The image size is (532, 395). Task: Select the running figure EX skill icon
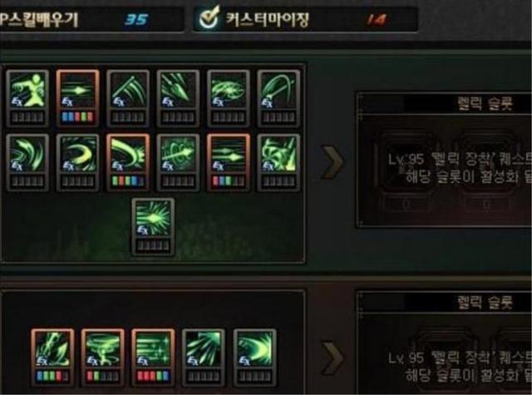click(27, 91)
